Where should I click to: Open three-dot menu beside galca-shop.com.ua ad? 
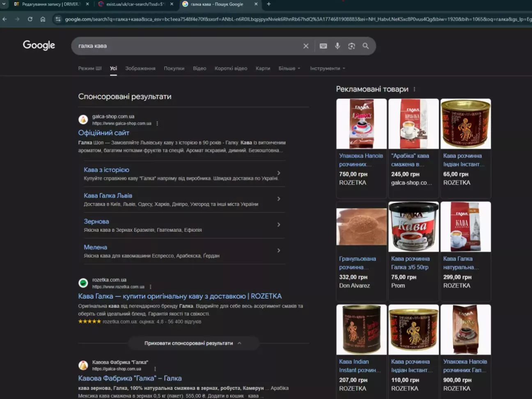(157, 123)
